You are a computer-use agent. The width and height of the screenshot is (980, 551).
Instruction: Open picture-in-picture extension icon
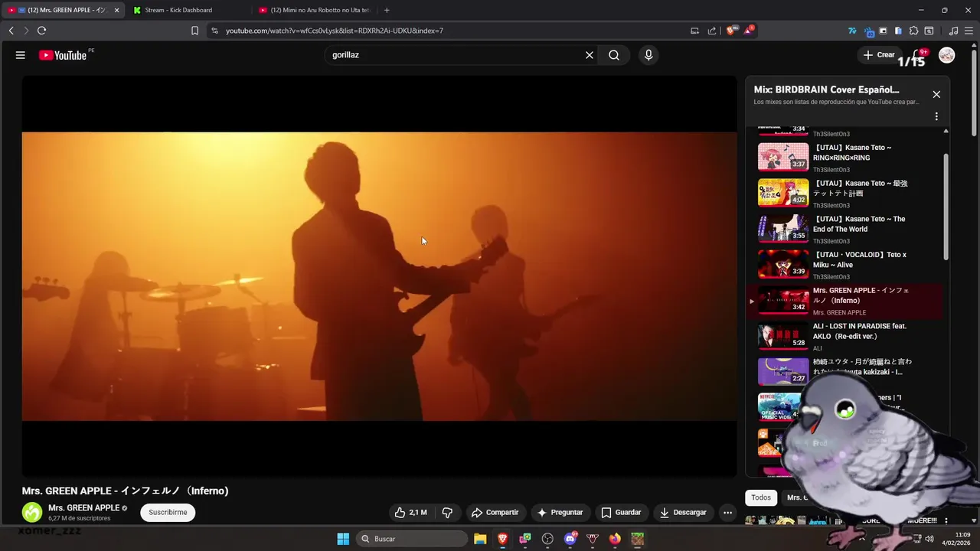click(883, 31)
